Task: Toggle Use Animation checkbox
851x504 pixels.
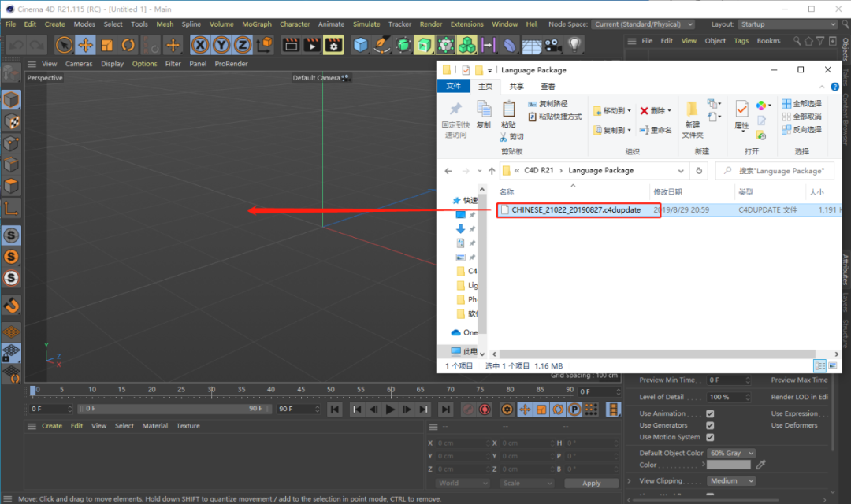Action: tap(710, 413)
